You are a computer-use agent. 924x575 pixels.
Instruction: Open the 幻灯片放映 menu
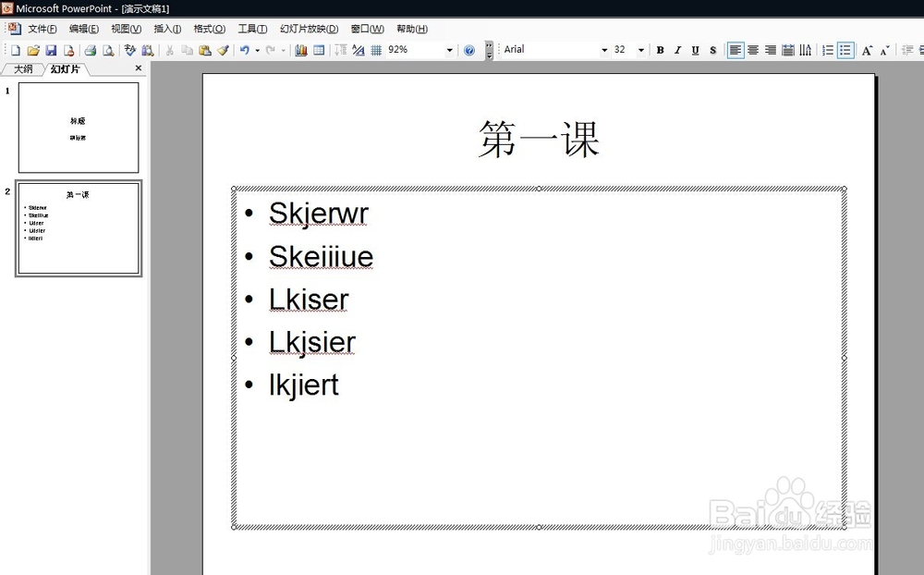[x=309, y=28]
